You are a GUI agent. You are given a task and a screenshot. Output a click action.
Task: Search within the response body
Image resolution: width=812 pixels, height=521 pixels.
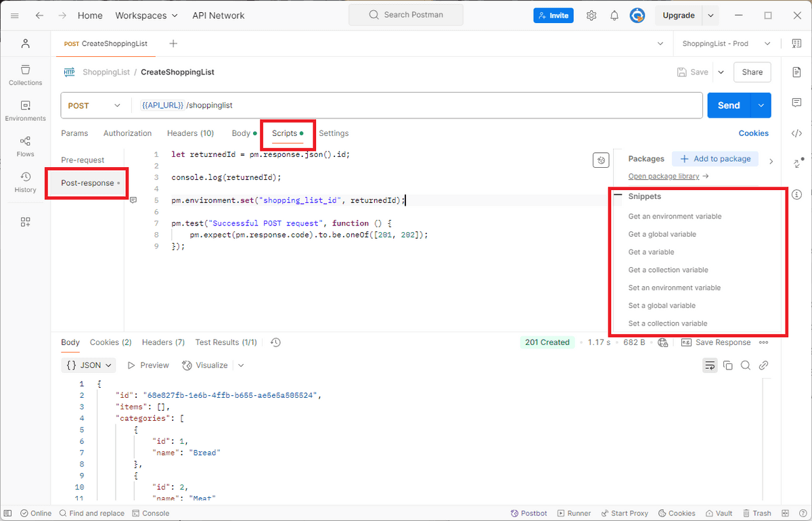745,365
